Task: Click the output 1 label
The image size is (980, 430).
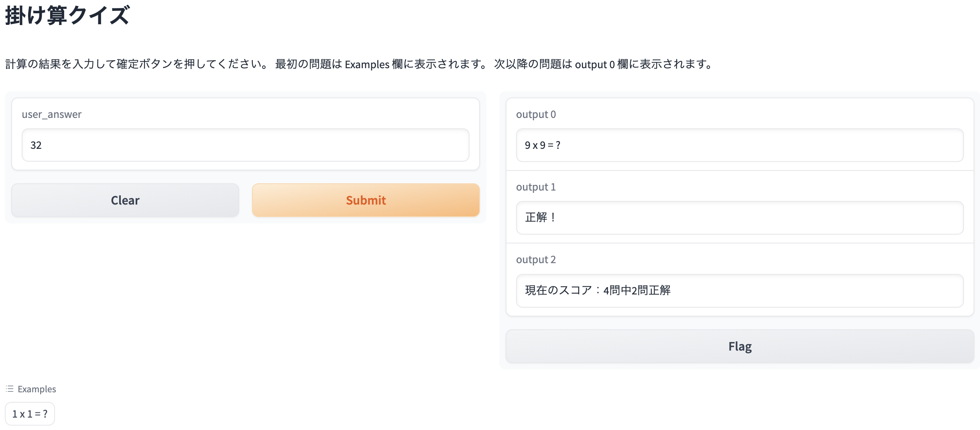Action: coord(536,187)
